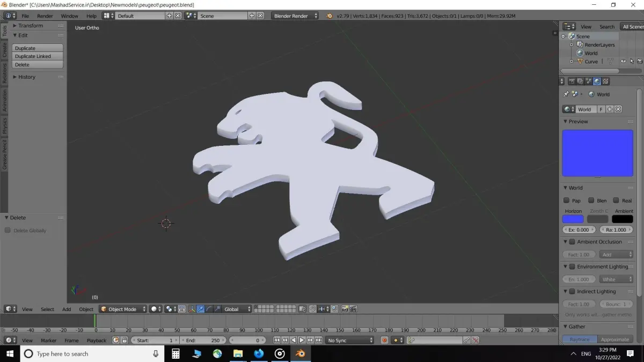
Task: Select the Raytrace gather method
Action: tap(580, 339)
